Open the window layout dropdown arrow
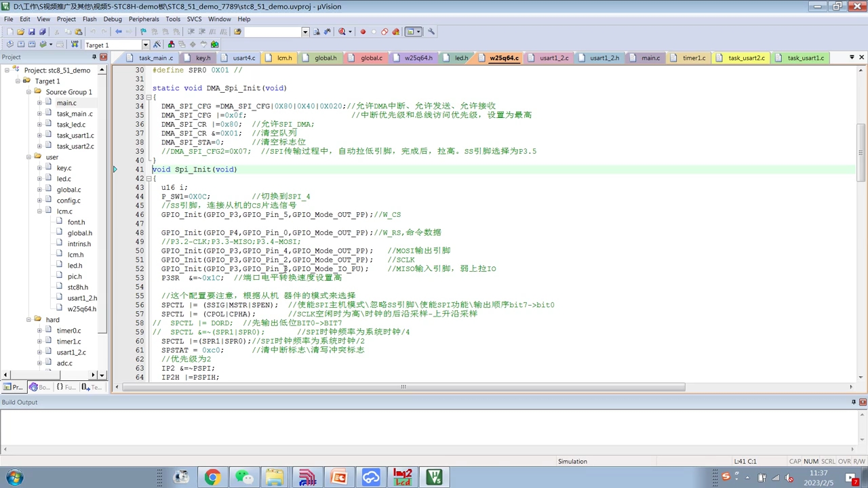The width and height of the screenshot is (868, 488). click(x=419, y=32)
